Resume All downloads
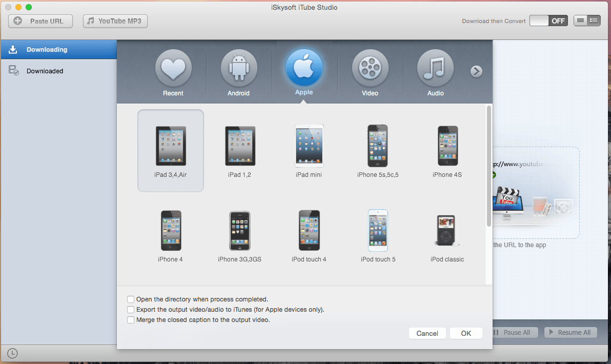This screenshot has width=611, height=364. click(x=571, y=332)
